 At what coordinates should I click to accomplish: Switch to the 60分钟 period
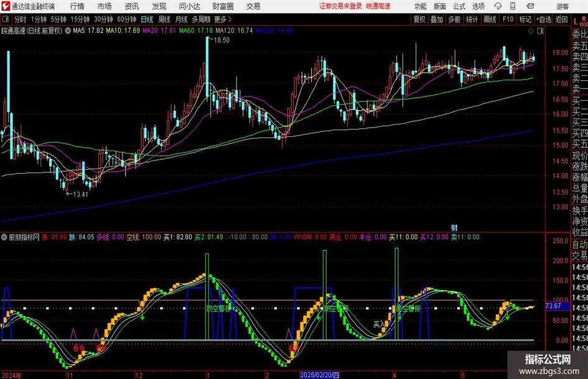click(126, 19)
